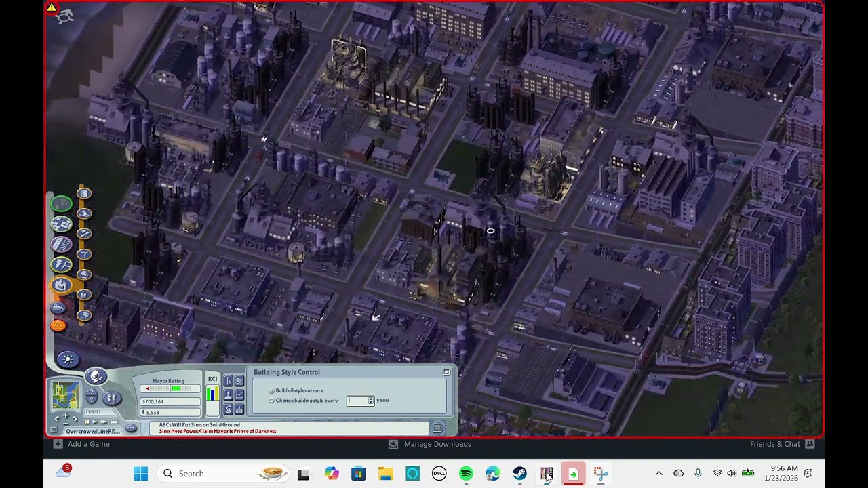Rotate the view counter-clockwise
This screenshot has height=488, width=868.
[57, 419]
